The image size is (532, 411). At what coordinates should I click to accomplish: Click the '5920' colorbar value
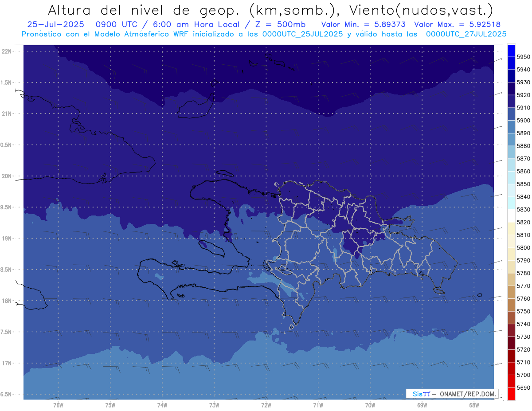tap(524, 95)
